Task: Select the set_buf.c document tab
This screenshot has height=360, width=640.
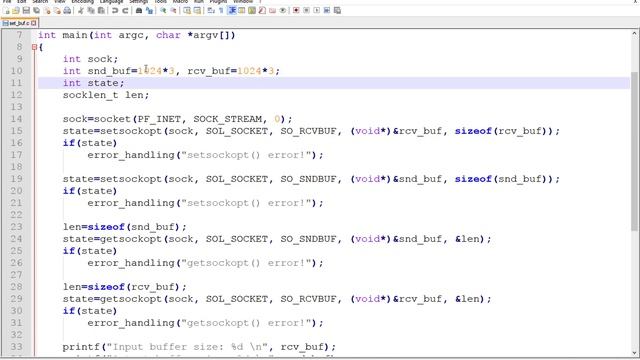Action: (19, 23)
